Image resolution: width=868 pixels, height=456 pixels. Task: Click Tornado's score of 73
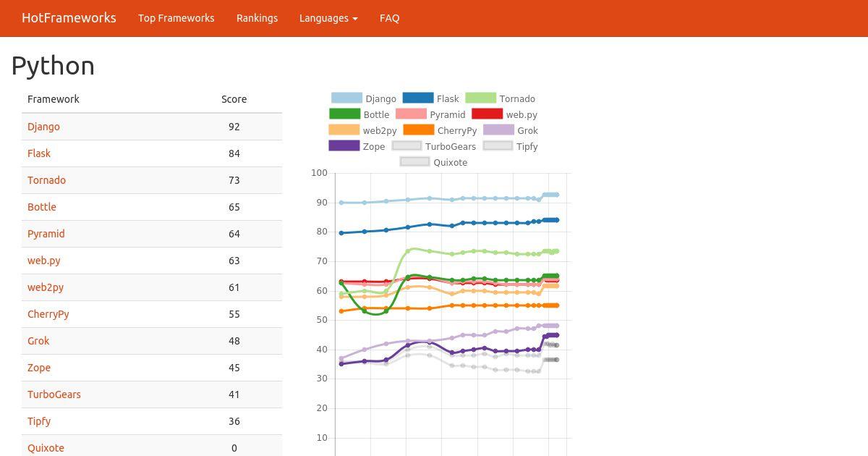point(234,180)
